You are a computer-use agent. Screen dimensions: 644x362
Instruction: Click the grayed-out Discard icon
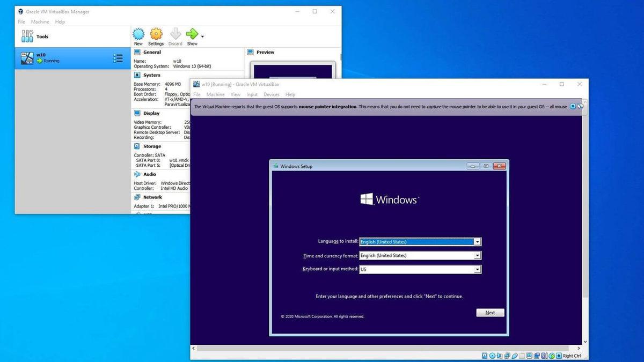click(174, 34)
